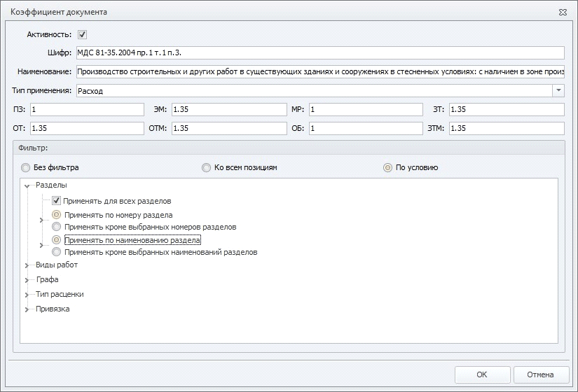
Task: Expand the Виды работ node
Action: pos(27,266)
